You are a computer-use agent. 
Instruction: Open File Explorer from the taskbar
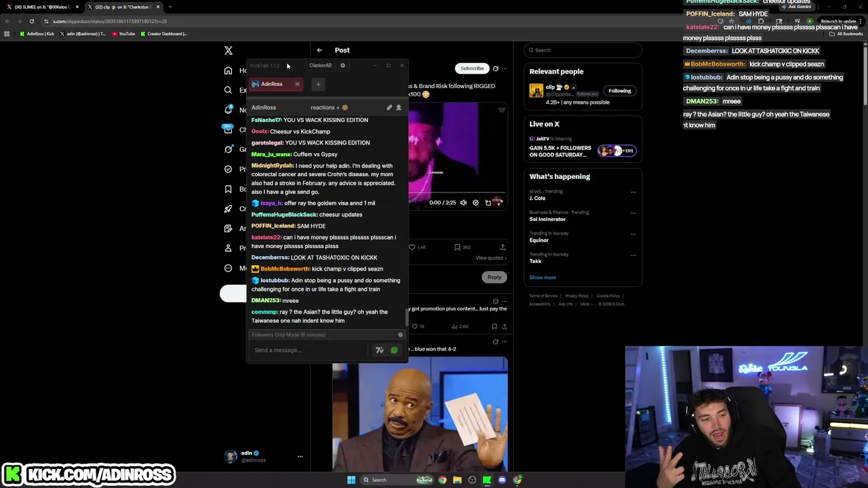coord(457,480)
